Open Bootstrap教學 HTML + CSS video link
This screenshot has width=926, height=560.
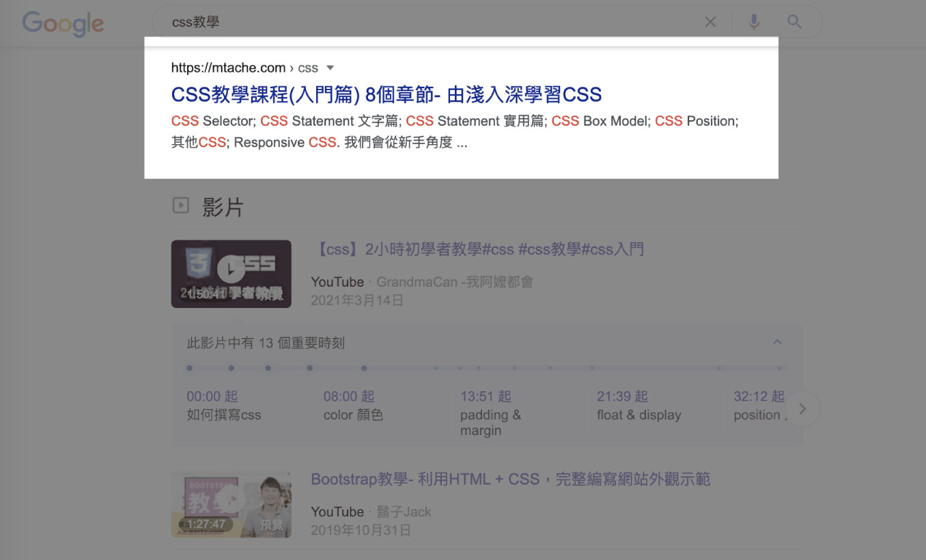coord(510,479)
